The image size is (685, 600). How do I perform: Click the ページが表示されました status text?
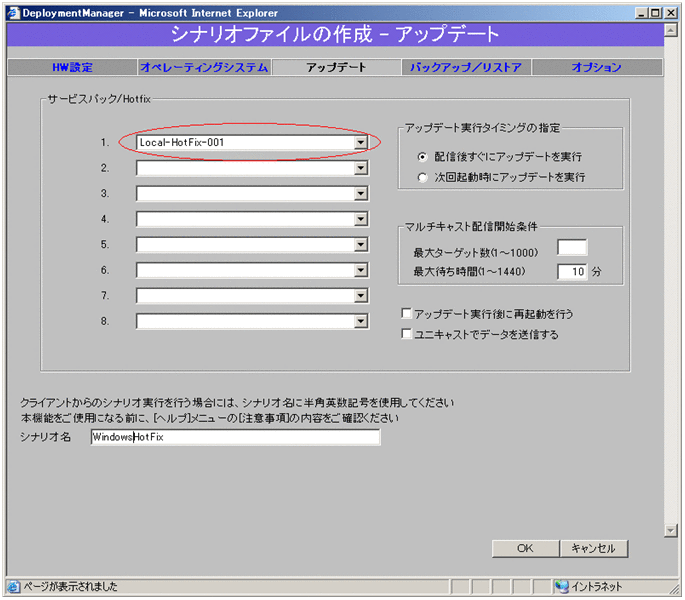70,586
